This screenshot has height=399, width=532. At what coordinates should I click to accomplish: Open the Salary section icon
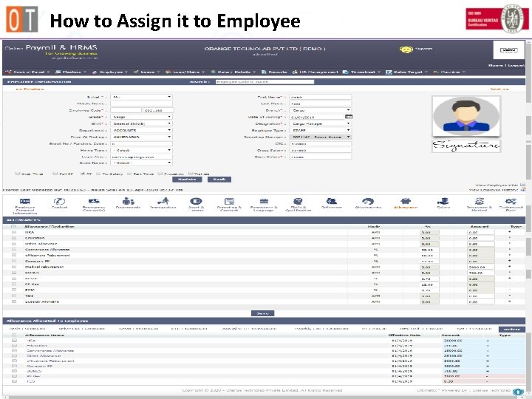pos(443,201)
